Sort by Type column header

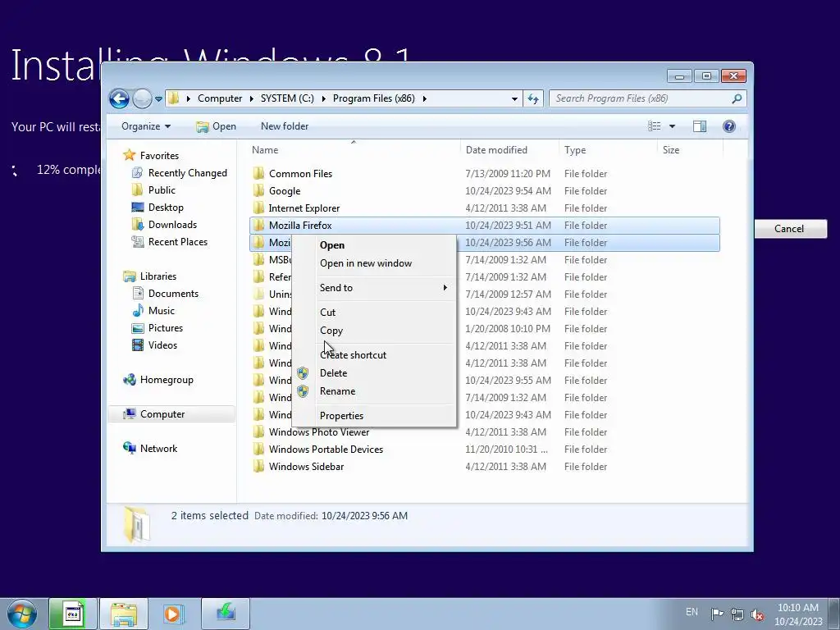tap(608, 150)
